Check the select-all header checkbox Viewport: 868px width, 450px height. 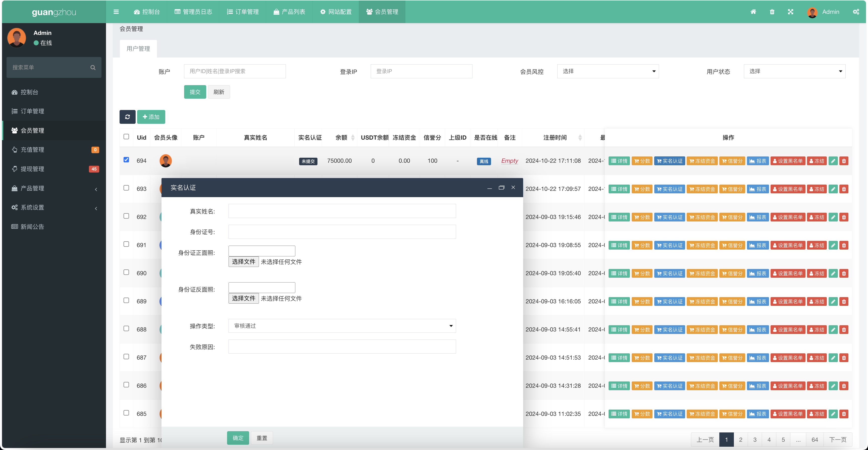pyautogui.click(x=126, y=137)
